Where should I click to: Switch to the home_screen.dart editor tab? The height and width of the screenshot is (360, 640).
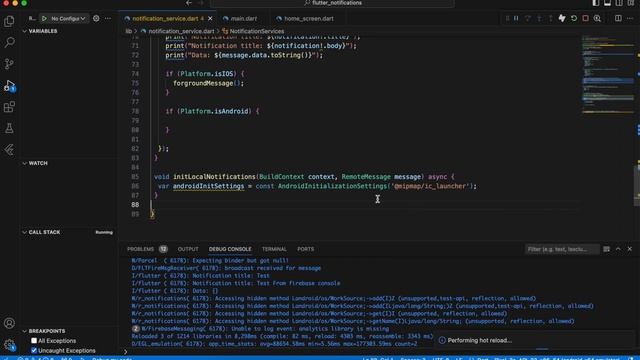[309, 18]
